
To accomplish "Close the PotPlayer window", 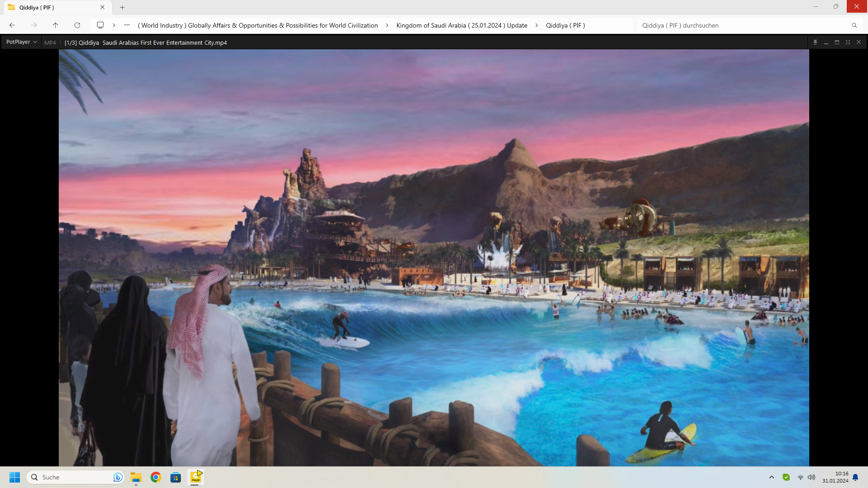I will (x=859, y=42).
